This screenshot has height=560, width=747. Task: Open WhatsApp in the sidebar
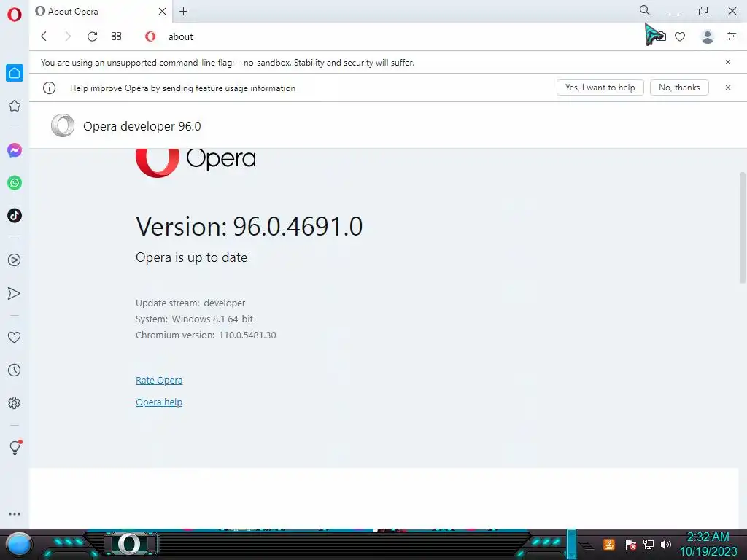pos(15,183)
